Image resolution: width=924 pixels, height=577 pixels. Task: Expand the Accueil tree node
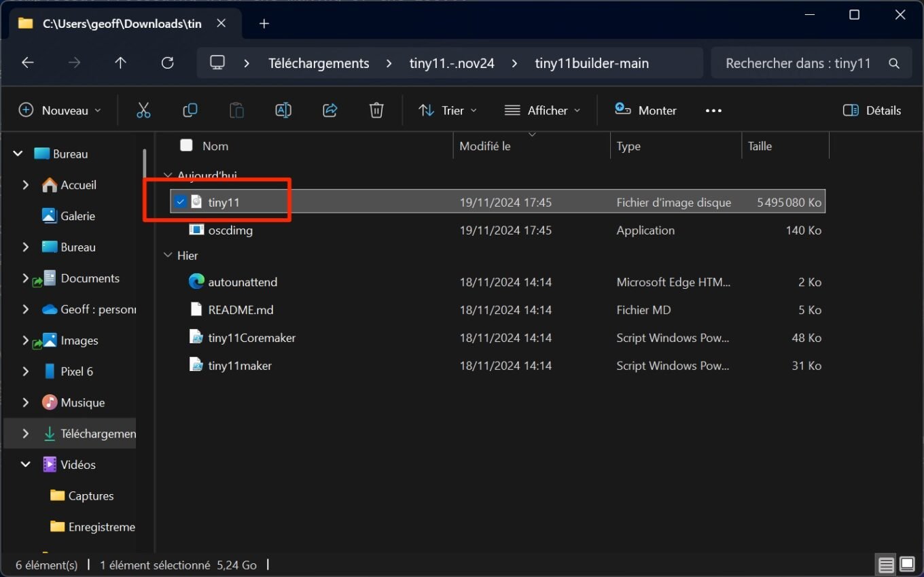(26, 185)
